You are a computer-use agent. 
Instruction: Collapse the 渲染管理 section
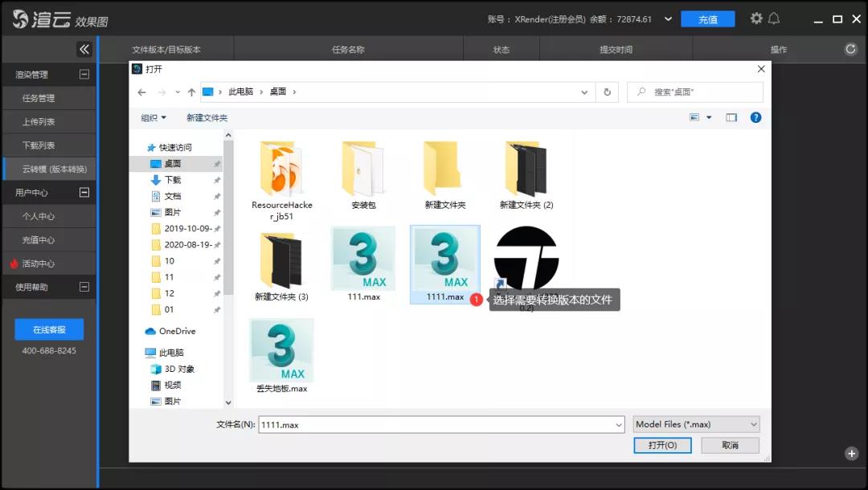(84, 75)
